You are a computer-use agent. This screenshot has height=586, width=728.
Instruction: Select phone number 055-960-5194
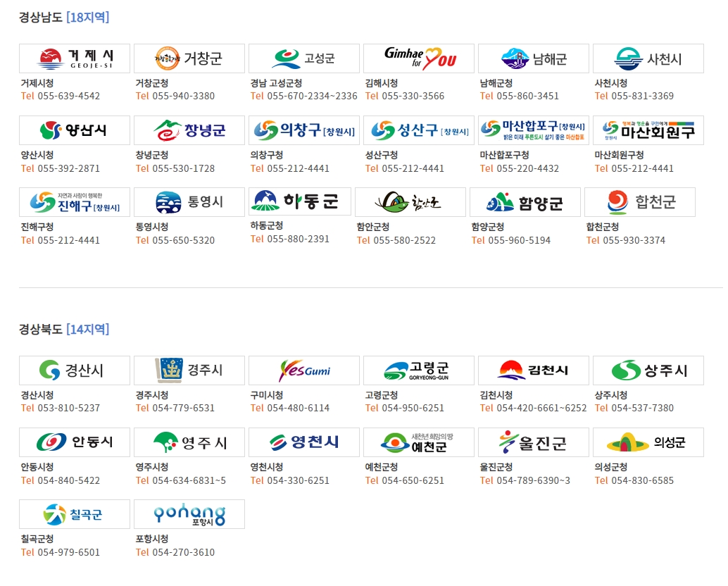point(520,241)
